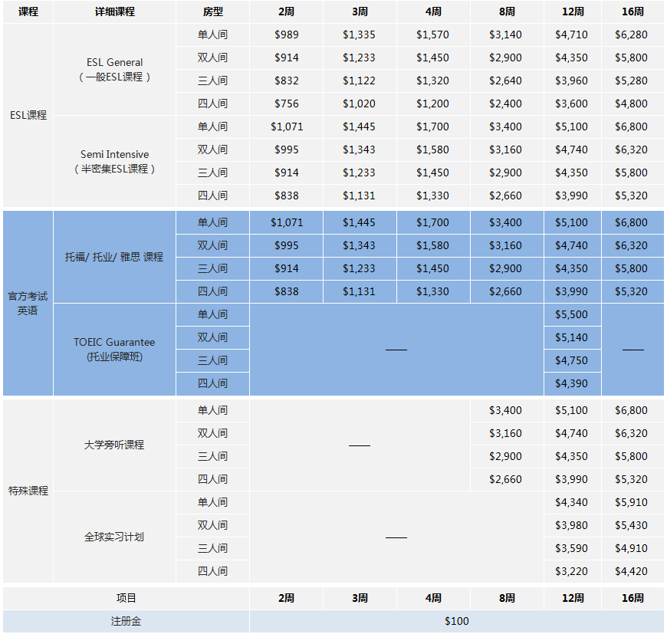Select 三人间 in the 大学旁听课程 block
Screen dimensions: 667x644
(212, 456)
